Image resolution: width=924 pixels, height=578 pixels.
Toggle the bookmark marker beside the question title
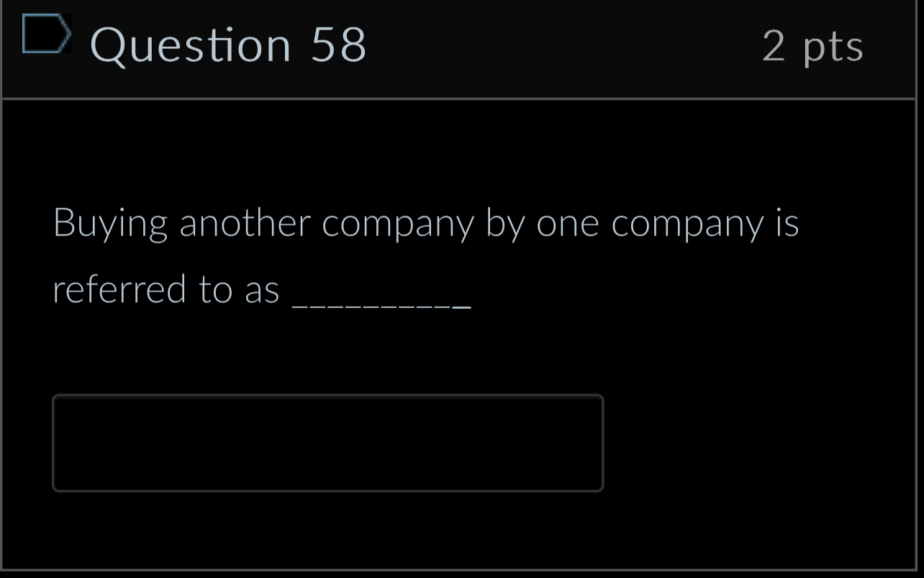pos(47,32)
